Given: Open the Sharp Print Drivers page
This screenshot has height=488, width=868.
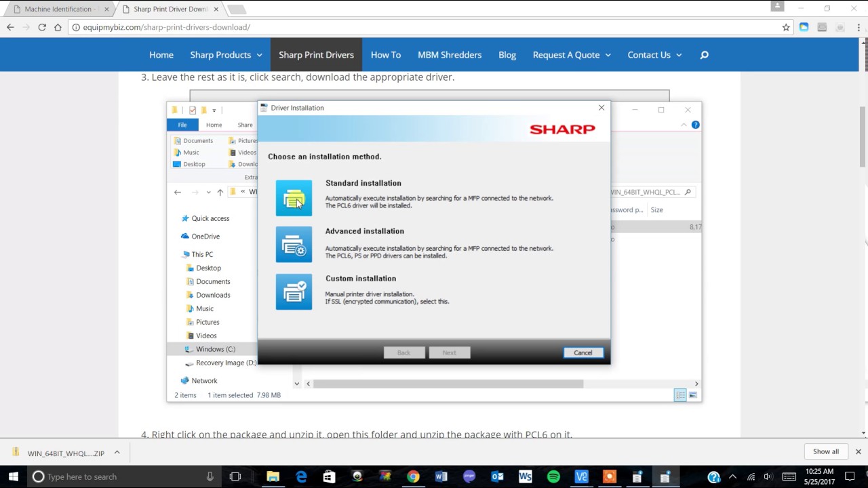Looking at the screenshot, I should pyautogui.click(x=316, y=55).
